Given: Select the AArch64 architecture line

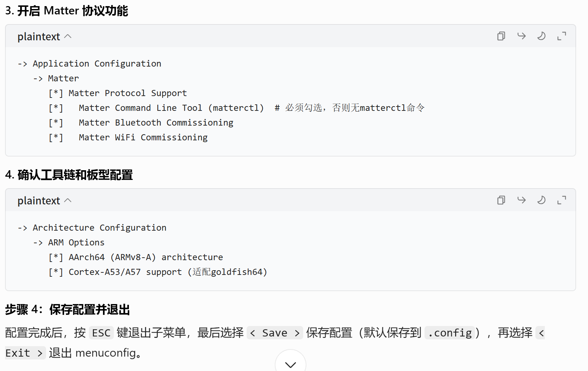Looking at the screenshot, I should tap(135, 257).
